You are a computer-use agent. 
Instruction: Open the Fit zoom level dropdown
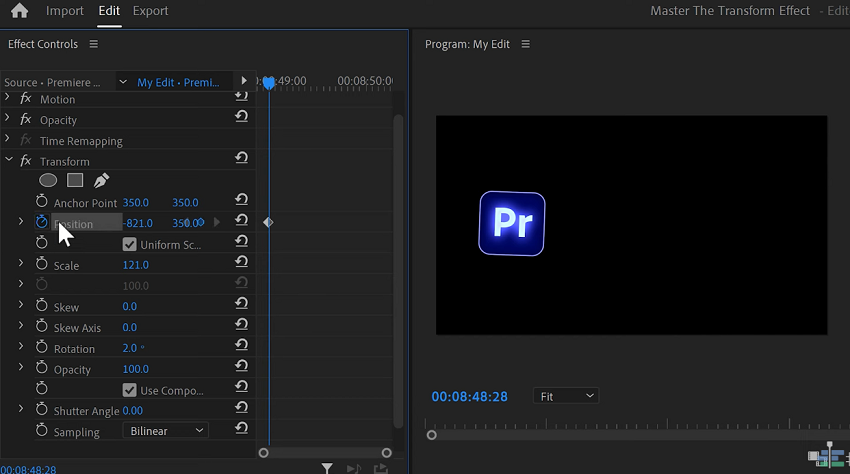[x=566, y=396]
